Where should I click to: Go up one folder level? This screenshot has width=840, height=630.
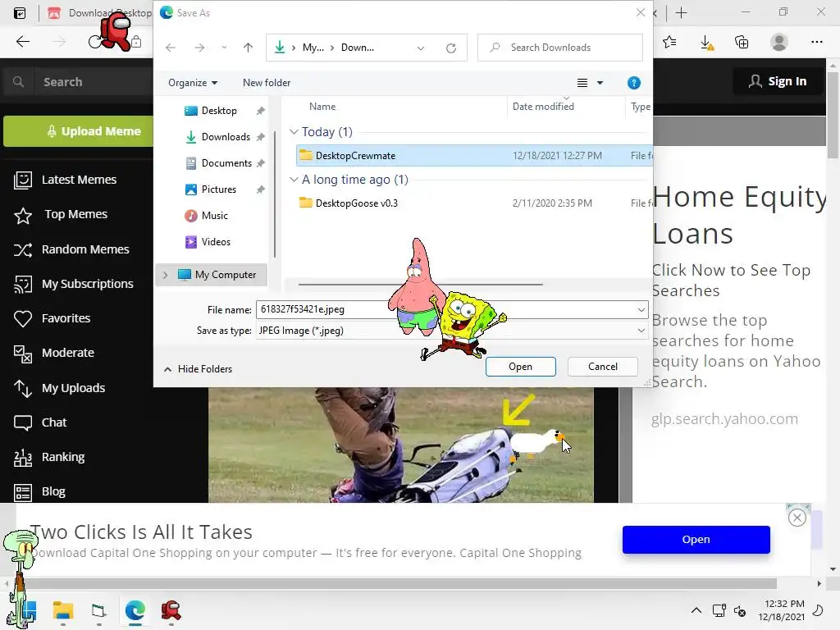tap(248, 48)
